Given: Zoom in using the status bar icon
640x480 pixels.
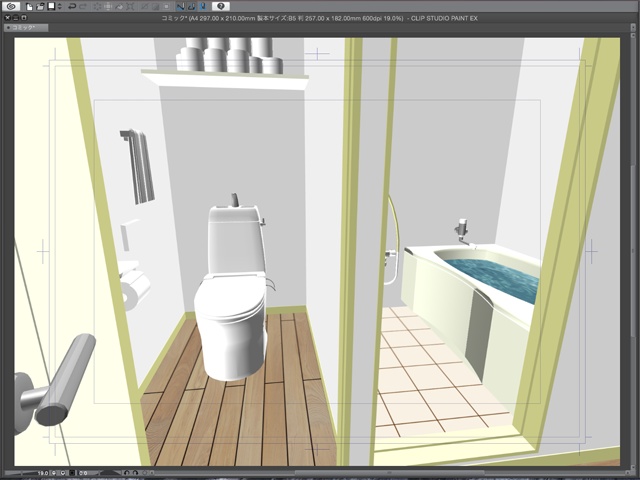Looking at the screenshot, I should 63,473.
